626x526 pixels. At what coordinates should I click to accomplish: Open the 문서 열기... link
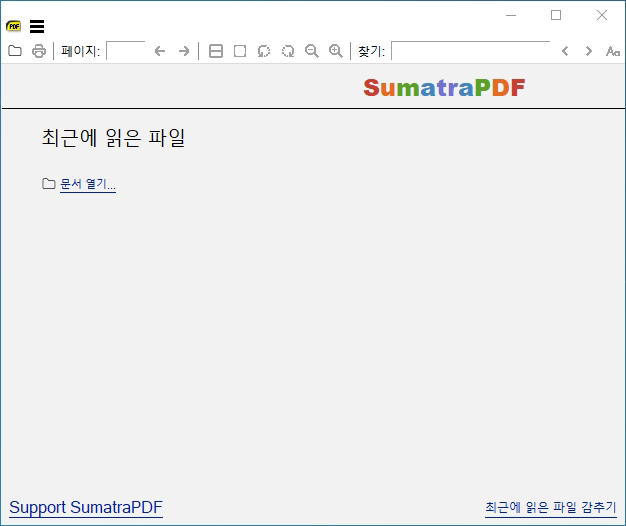pos(88,184)
